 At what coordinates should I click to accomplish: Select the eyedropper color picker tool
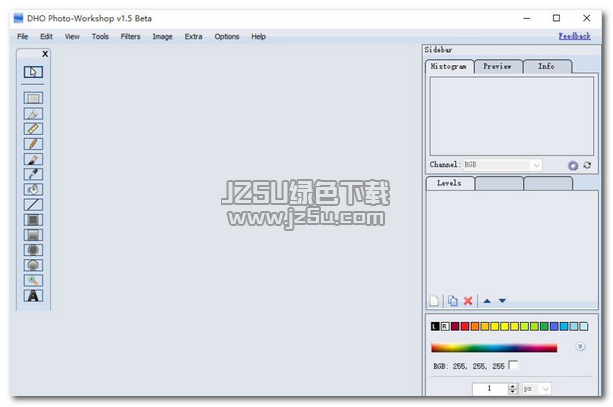click(x=33, y=174)
